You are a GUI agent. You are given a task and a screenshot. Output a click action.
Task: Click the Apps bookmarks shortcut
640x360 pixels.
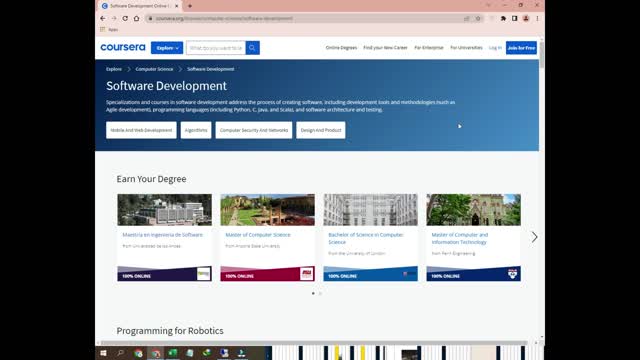click(x=109, y=29)
